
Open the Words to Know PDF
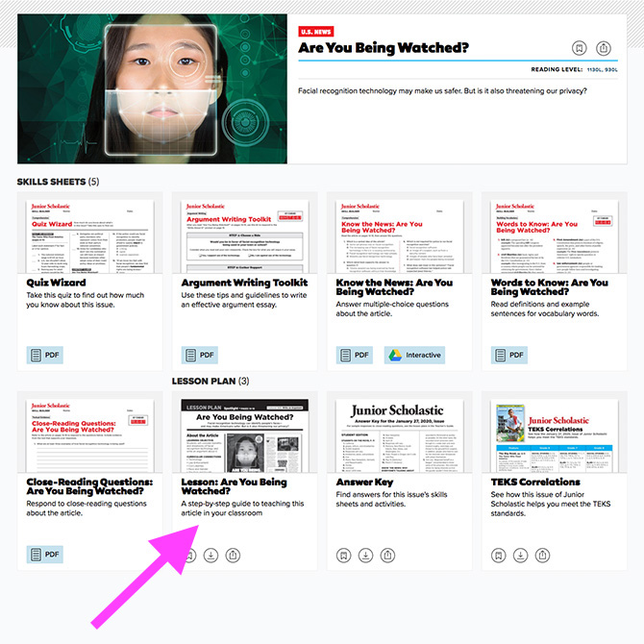coord(509,355)
